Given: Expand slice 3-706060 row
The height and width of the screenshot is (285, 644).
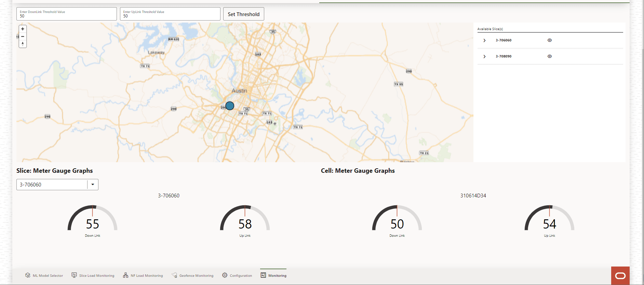Looking at the screenshot, I should [484, 40].
